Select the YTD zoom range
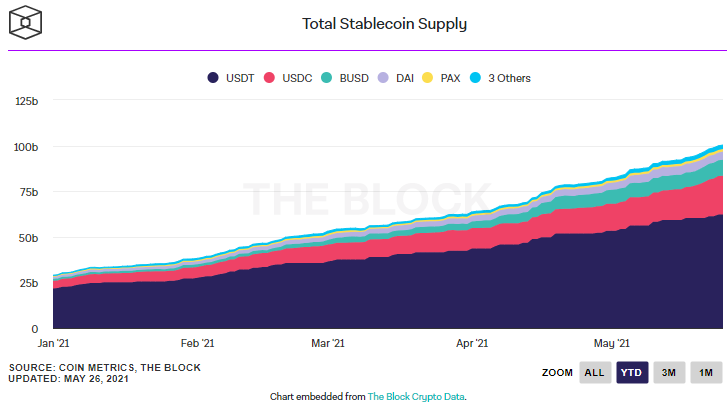Viewport: 728px width, 407px height. [631, 373]
